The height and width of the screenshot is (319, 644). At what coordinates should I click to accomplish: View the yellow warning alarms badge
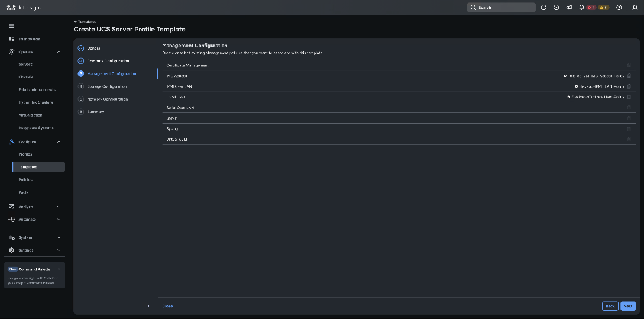[604, 8]
